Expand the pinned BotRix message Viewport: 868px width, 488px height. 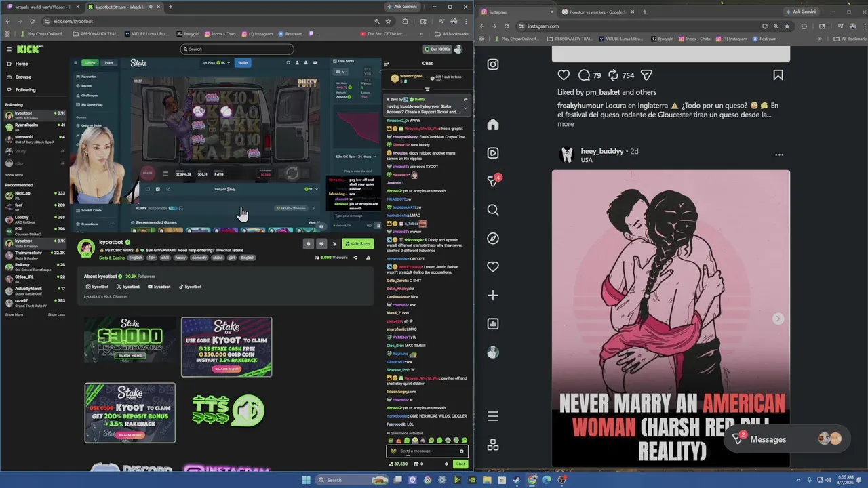point(465,108)
